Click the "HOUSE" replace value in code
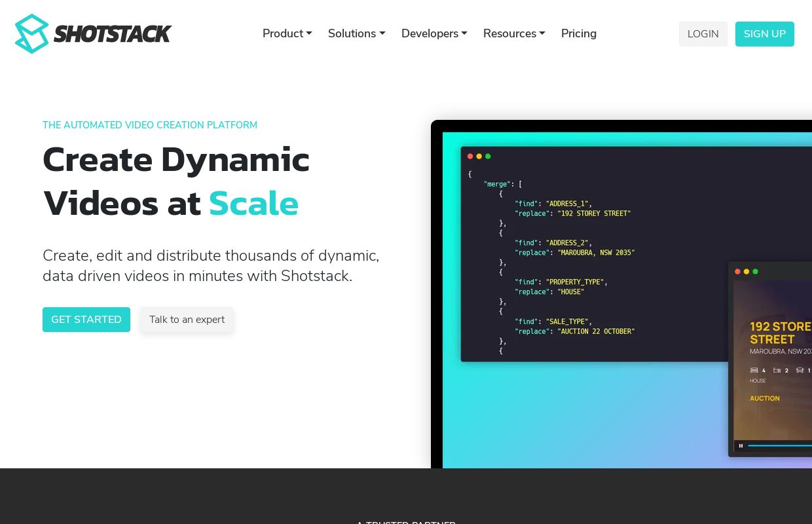Screen dimensions: 812x524 pos(571,292)
